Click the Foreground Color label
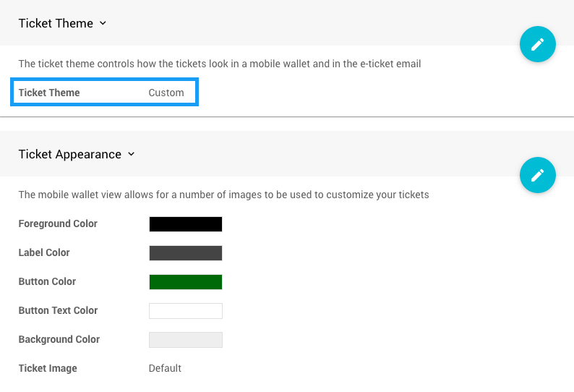This screenshot has height=392, width=574. point(58,223)
